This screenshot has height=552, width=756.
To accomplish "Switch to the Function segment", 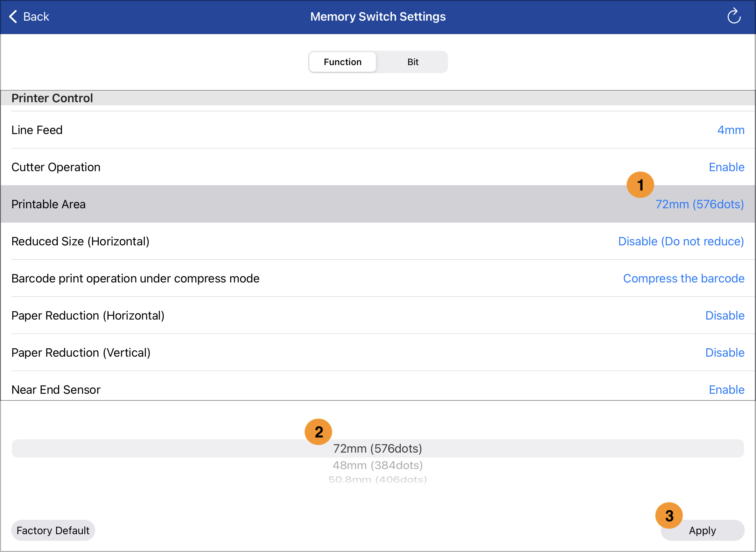I will pos(343,62).
